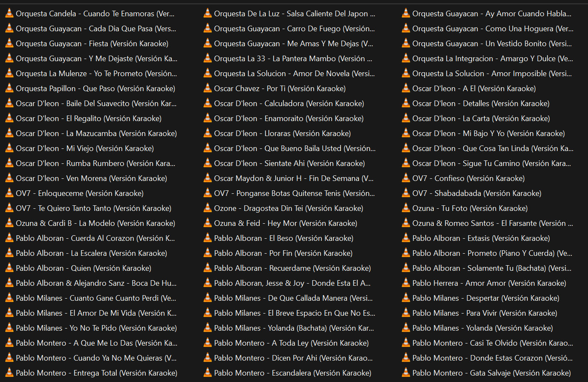
Task: Click VLC cone icon next to Oscar Chavez Por Ti
Action: 208,89
